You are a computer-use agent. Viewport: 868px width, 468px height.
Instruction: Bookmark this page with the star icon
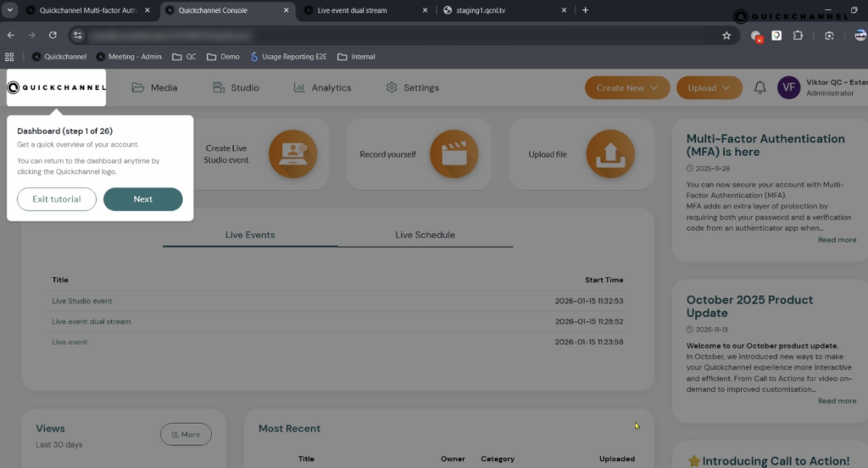pos(726,36)
